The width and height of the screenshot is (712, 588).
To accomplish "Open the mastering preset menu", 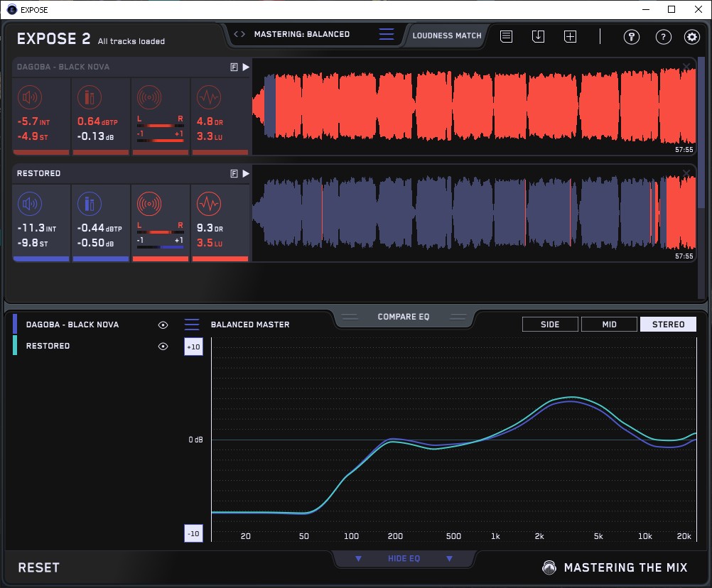I will point(387,34).
